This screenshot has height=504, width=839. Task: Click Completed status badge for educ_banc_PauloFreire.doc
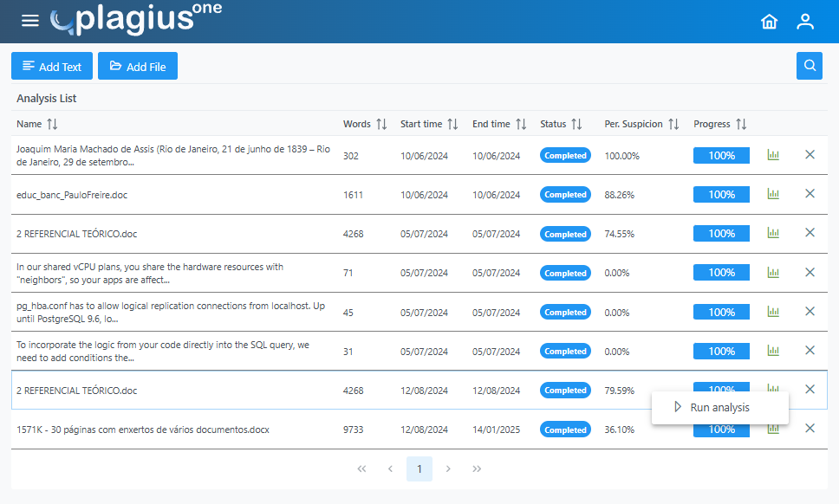coord(565,195)
